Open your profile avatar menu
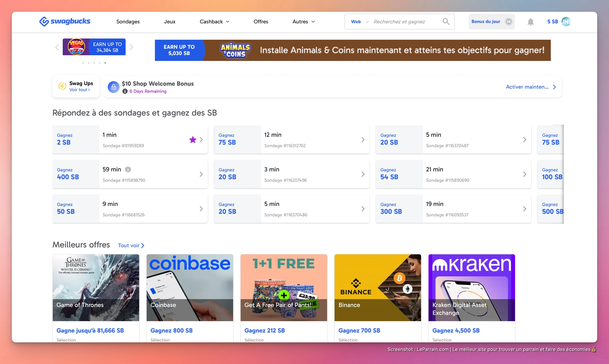Screen dimensions: 609x364 (x=567, y=22)
